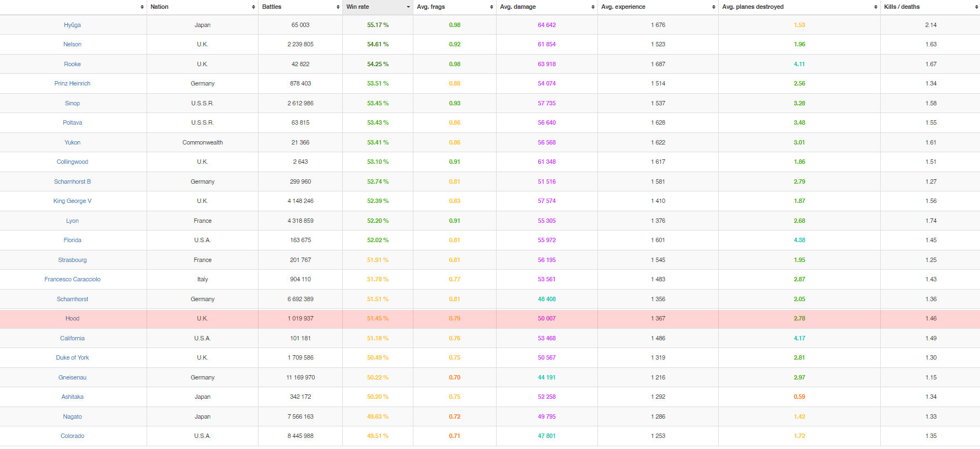Viewport: 980px width, 449px height.
Task: Click the sort arrows beside Battles header
Action: [x=338, y=7]
